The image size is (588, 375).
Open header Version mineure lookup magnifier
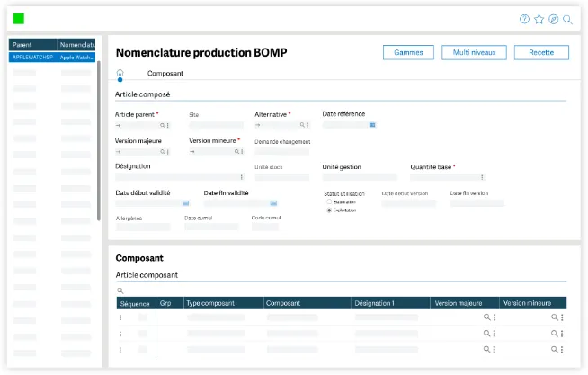coord(237,151)
